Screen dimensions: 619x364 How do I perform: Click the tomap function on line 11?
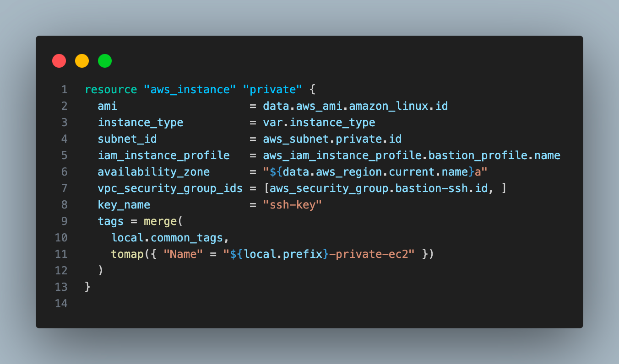(127, 254)
